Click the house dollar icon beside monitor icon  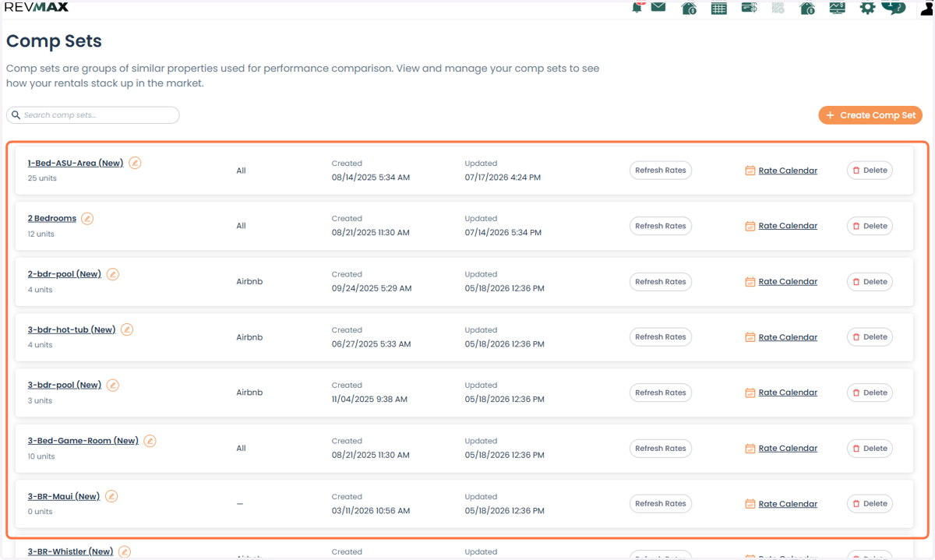tap(807, 9)
